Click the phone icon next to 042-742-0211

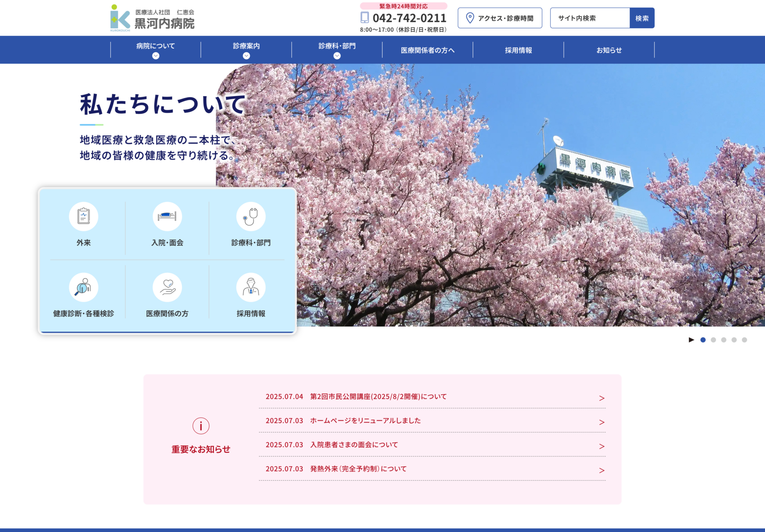(x=364, y=18)
